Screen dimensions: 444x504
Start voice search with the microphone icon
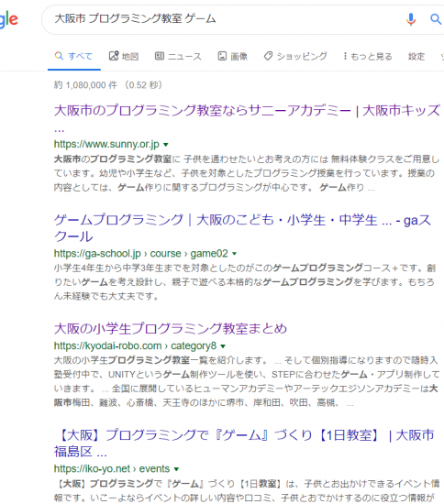(411, 19)
